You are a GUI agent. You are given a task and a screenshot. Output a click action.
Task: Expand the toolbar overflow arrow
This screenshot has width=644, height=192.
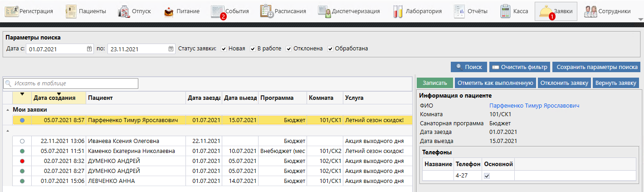pos(640,20)
